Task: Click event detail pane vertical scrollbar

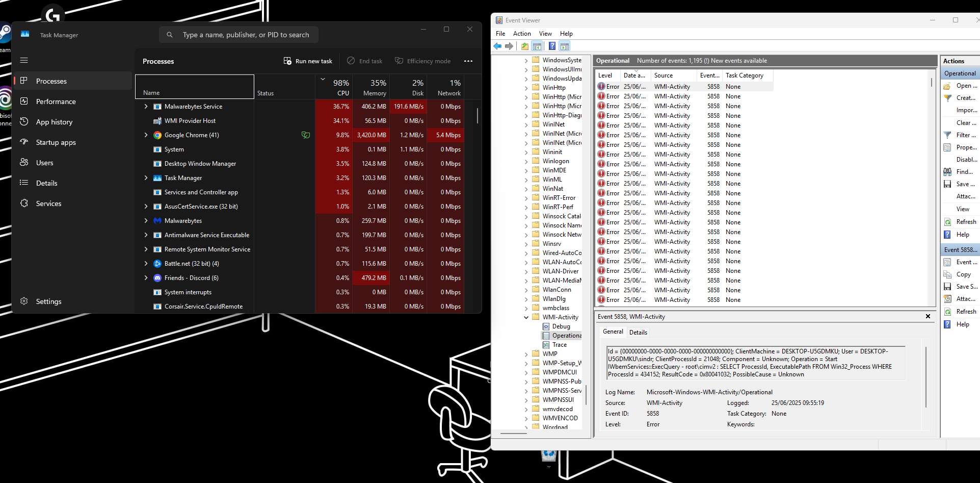Action: point(926,377)
